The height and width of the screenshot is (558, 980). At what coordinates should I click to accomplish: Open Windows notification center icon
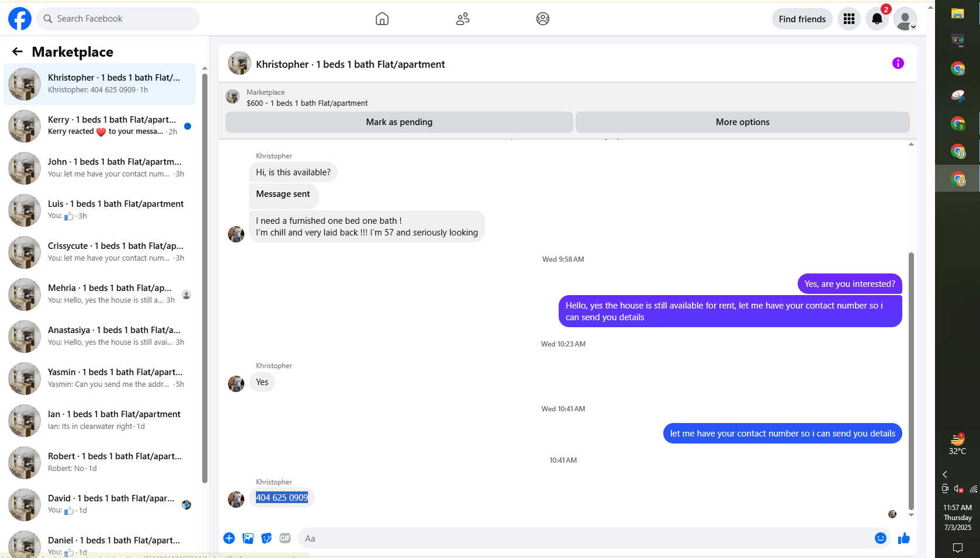(x=957, y=547)
